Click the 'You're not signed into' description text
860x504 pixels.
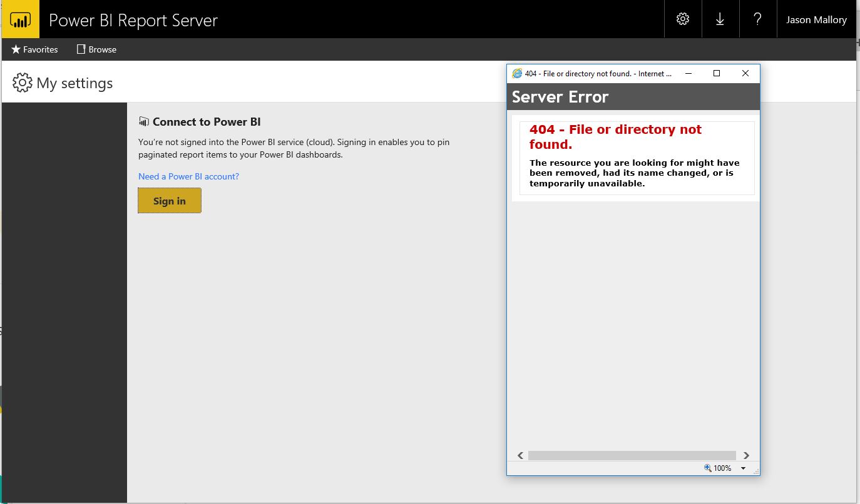coord(294,148)
